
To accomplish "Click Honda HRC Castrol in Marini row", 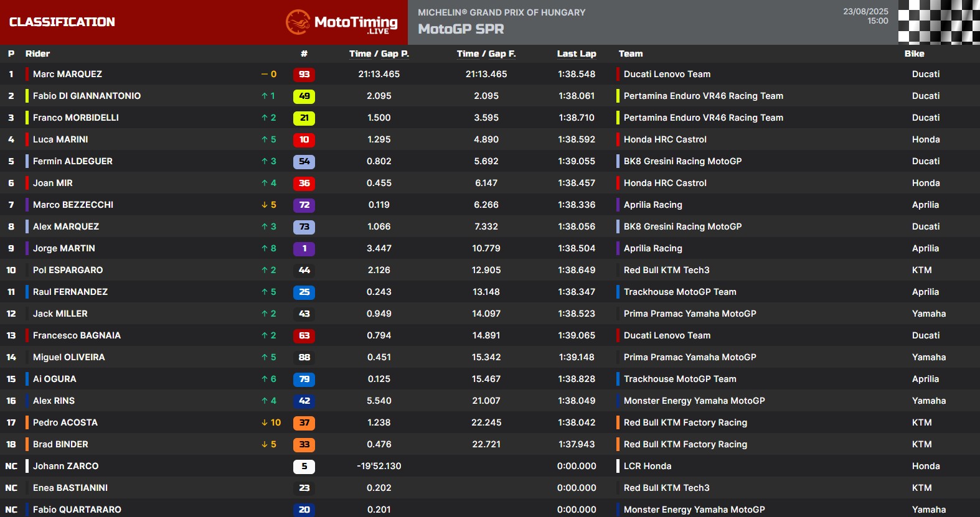I will click(665, 139).
